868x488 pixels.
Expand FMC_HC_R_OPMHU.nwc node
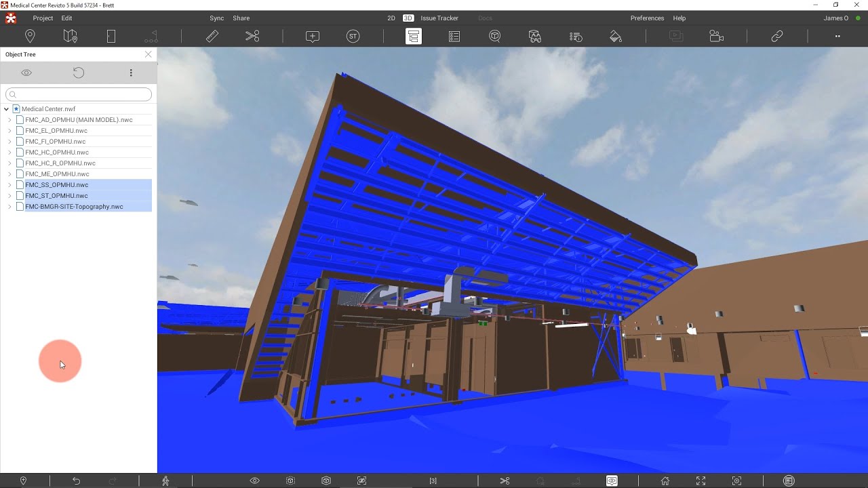click(x=9, y=163)
